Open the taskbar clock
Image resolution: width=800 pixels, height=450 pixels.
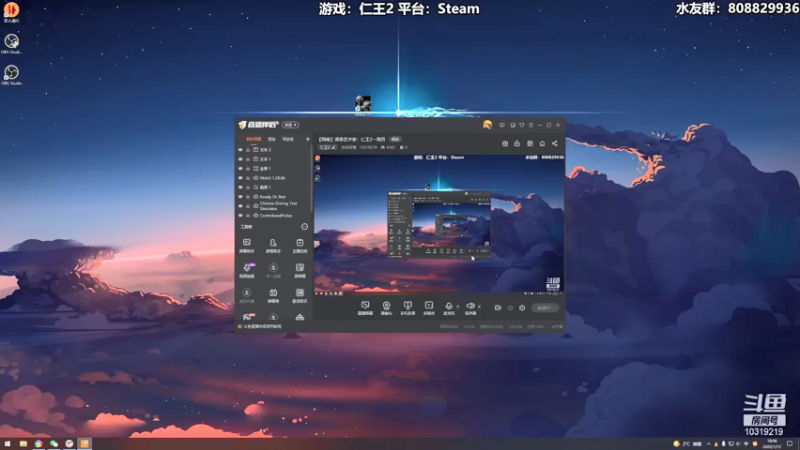click(772, 444)
